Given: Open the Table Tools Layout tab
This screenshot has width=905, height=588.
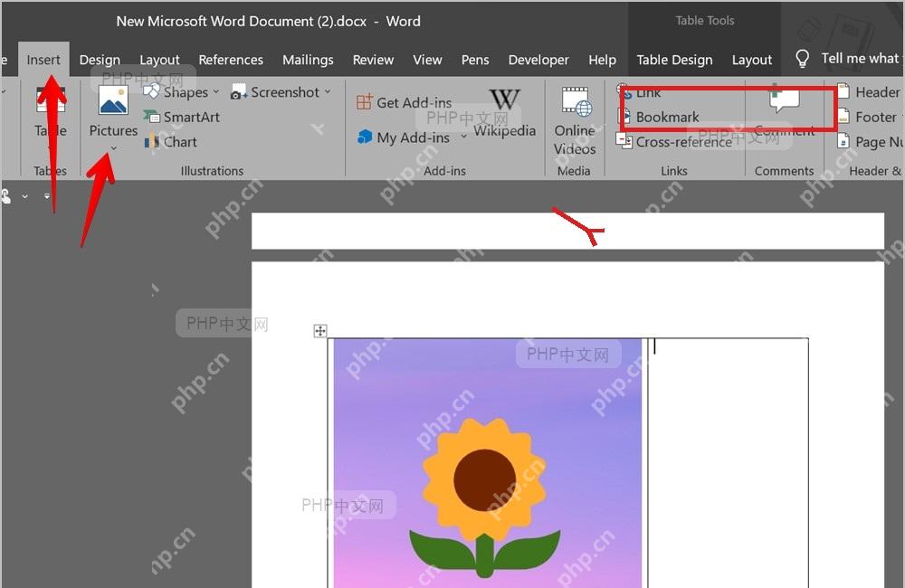Looking at the screenshot, I should (x=751, y=60).
